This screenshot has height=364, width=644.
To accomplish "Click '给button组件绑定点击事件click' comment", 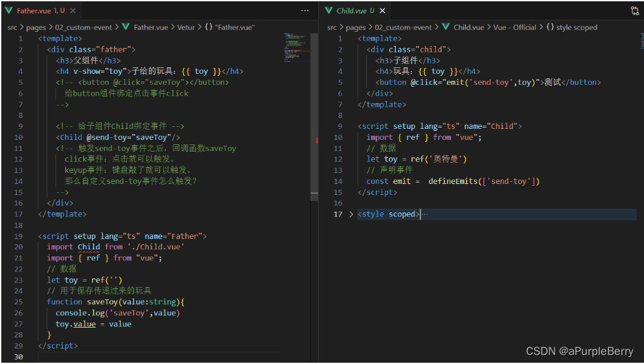I will pos(126,93).
